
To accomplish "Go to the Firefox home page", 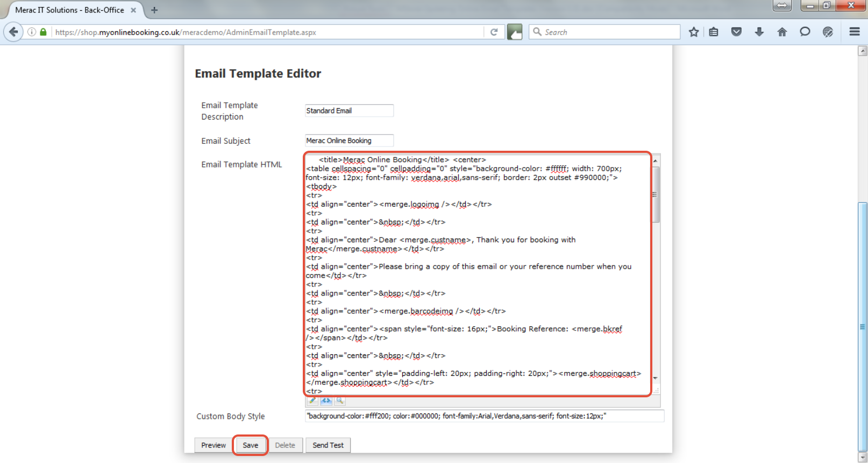I will tap(782, 32).
